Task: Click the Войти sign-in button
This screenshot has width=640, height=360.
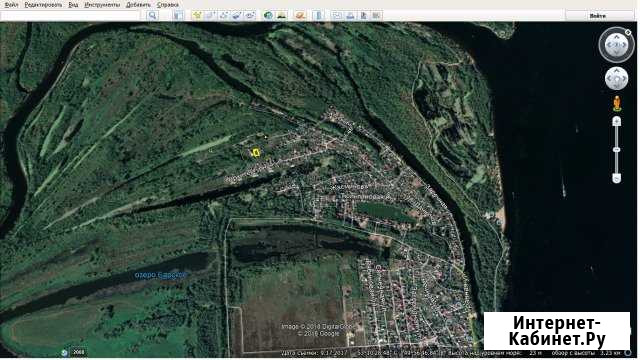Action: 597,16
